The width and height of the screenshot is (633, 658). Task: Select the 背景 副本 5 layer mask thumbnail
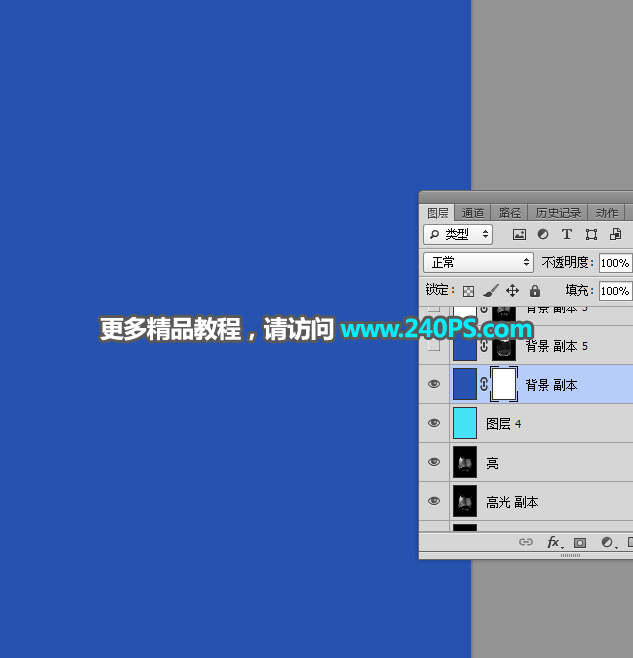(x=504, y=347)
